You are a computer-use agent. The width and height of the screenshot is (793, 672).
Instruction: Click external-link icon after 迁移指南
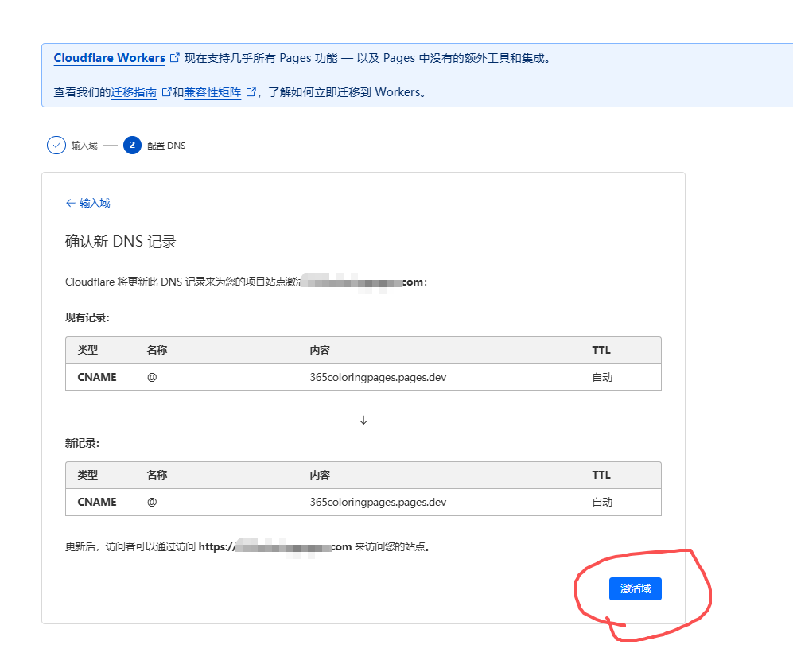tap(166, 92)
